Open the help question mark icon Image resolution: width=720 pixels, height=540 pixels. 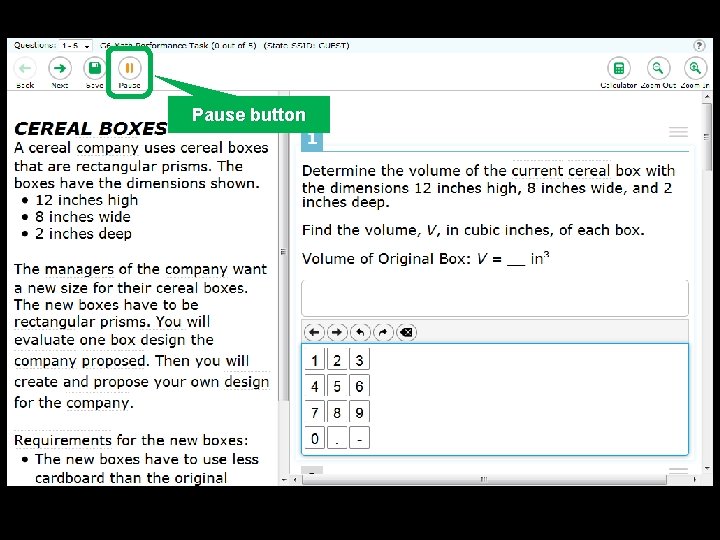click(699, 45)
